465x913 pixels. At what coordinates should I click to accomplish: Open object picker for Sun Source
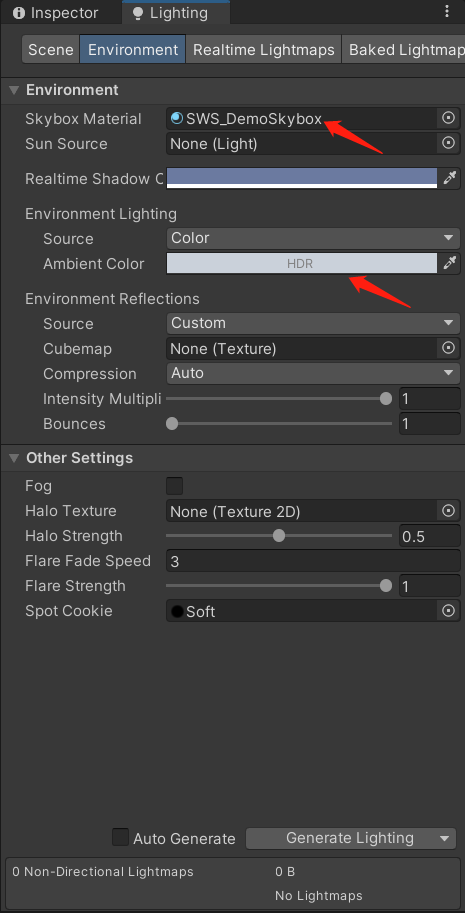point(448,143)
